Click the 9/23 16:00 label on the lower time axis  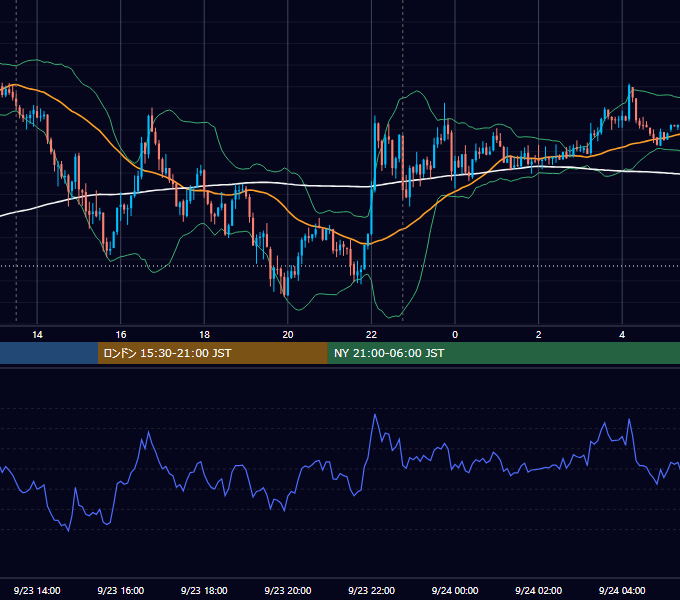point(121,590)
